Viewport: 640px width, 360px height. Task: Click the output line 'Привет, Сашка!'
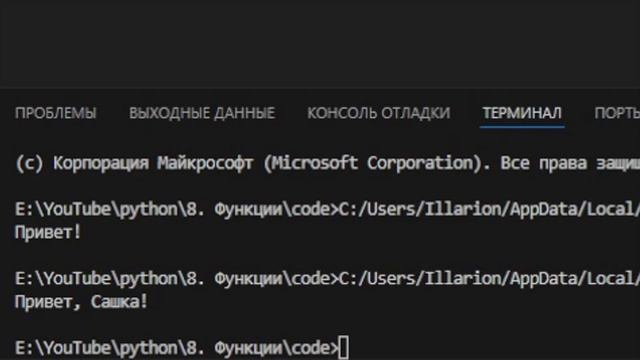[x=81, y=302]
